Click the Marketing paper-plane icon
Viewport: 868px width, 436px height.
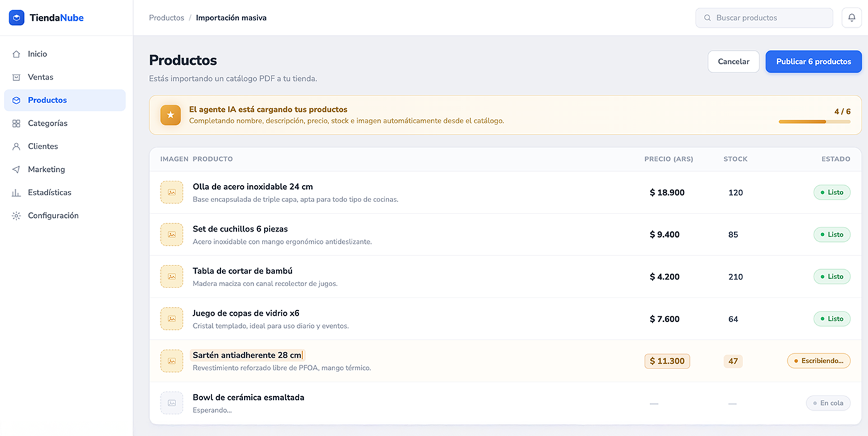tap(16, 169)
